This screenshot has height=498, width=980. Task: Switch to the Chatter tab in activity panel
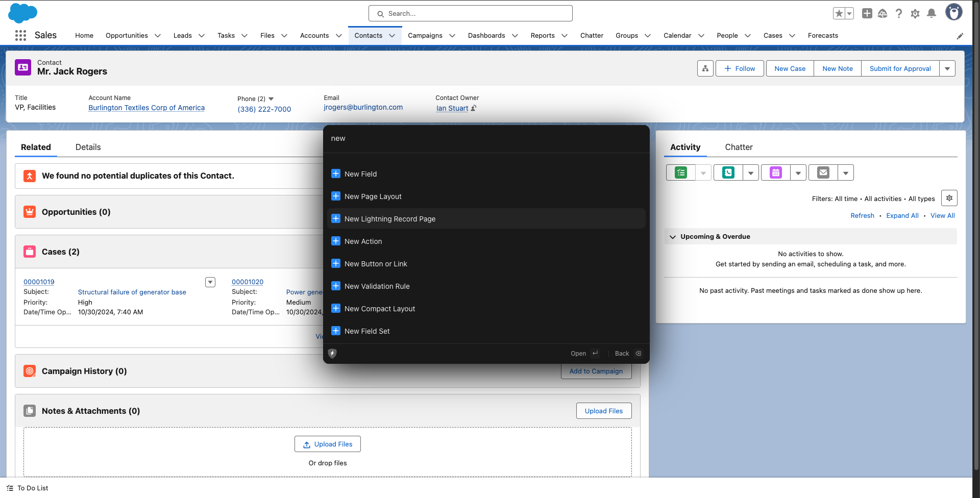pyautogui.click(x=739, y=147)
